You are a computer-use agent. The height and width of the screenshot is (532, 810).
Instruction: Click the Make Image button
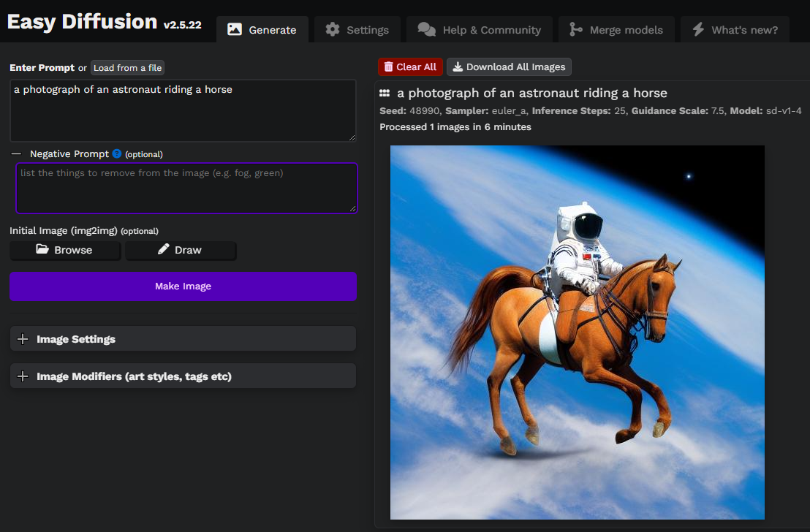[183, 286]
